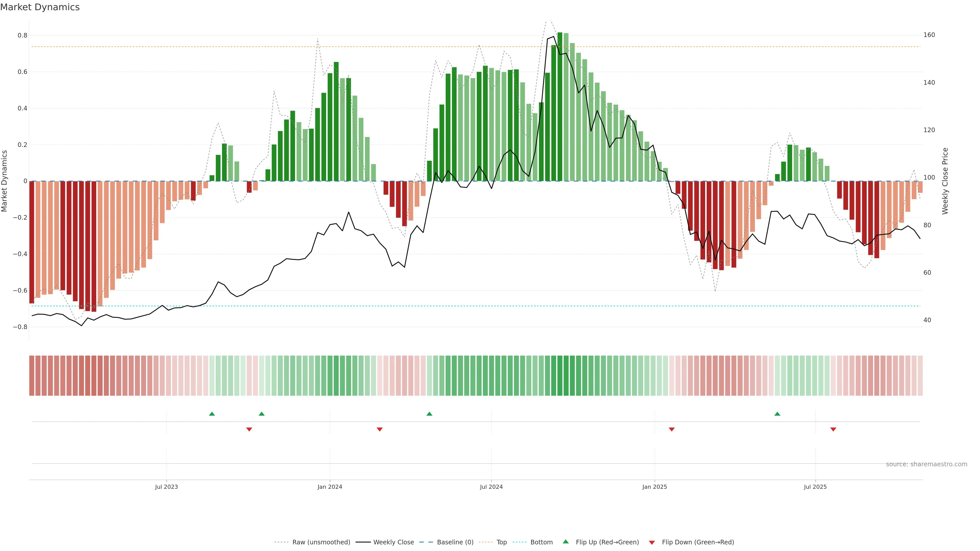Click the Market Dynamics chart title
The height and width of the screenshot is (551, 980).
point(40,7)
